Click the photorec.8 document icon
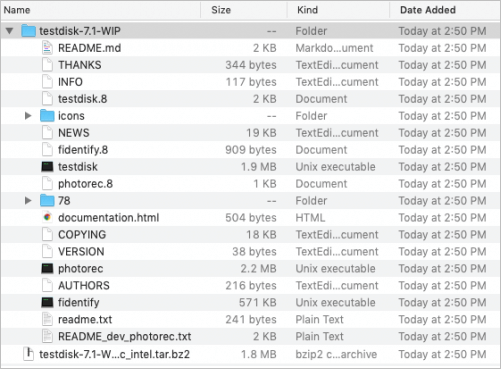501x369 pixels. [x=47, y=184]
